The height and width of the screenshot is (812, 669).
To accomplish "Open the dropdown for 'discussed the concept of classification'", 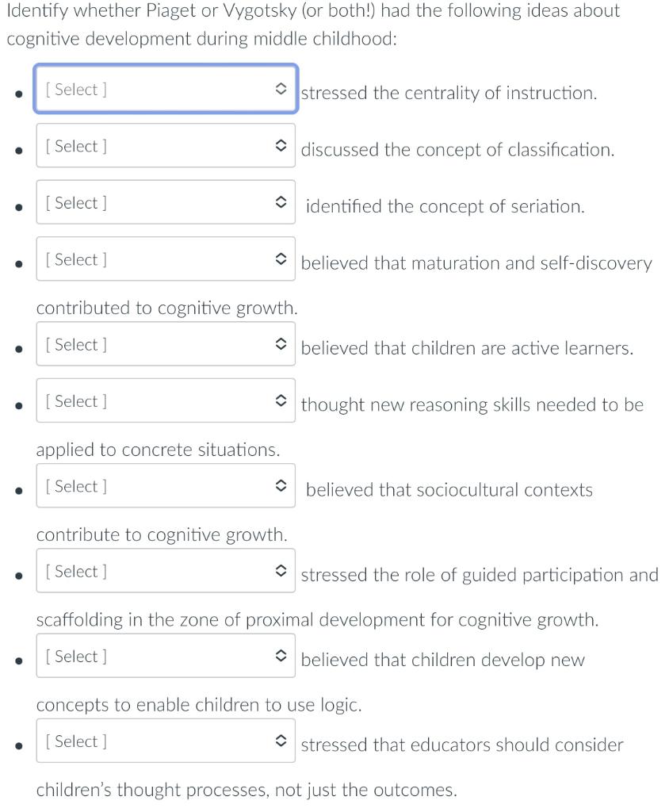I will pyautogui.click(x=165, y=146).
